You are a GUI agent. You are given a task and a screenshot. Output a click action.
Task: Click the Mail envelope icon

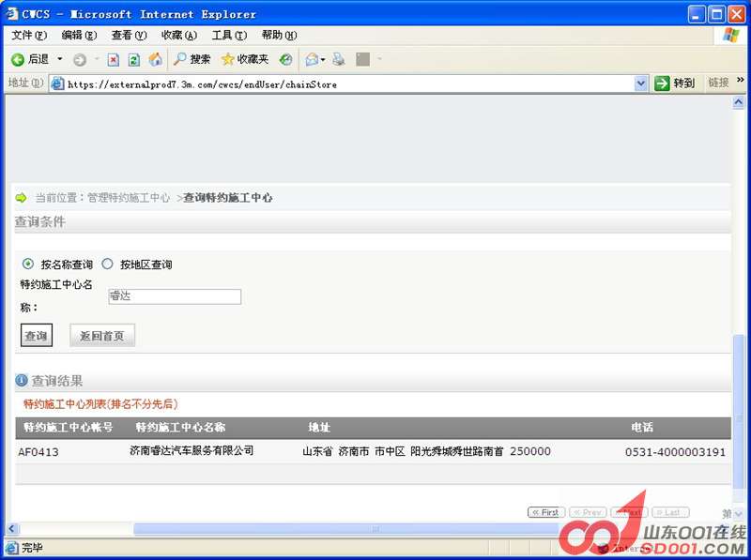point(312,59)
